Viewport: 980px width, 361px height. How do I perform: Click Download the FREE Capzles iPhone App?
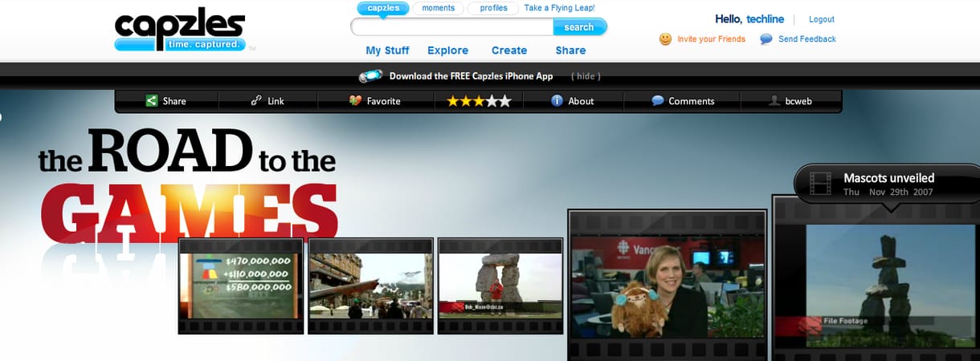coord(471,76)
